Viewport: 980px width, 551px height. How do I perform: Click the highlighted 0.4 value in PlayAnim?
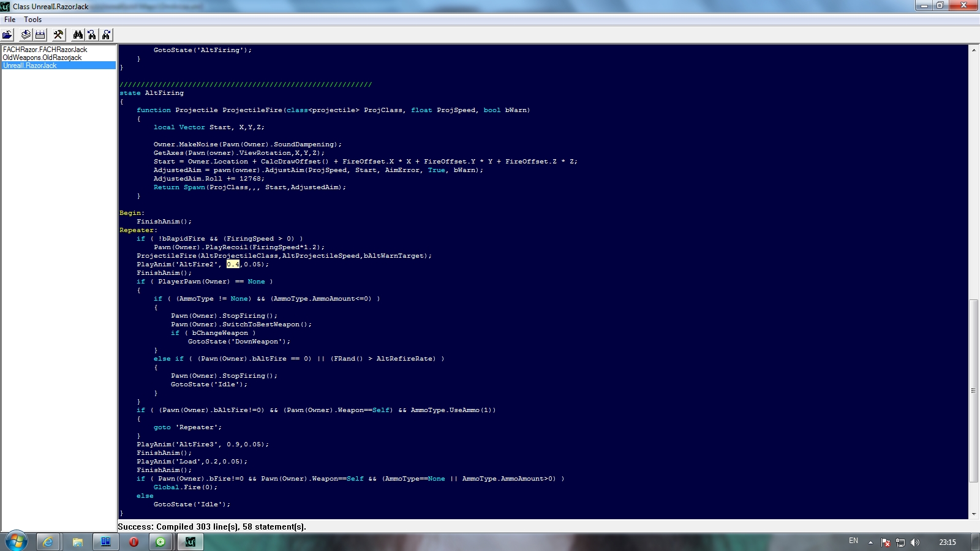(x=233, y=264)
